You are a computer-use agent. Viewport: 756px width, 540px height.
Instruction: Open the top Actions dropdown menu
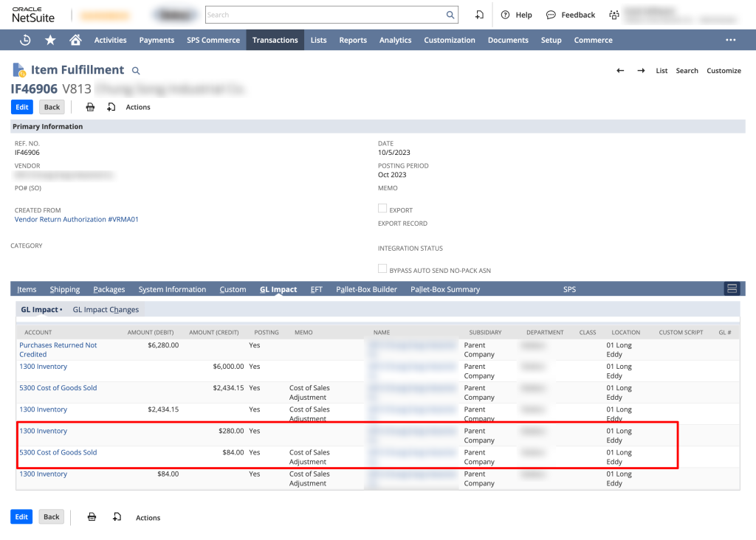[x=137, y=107]
